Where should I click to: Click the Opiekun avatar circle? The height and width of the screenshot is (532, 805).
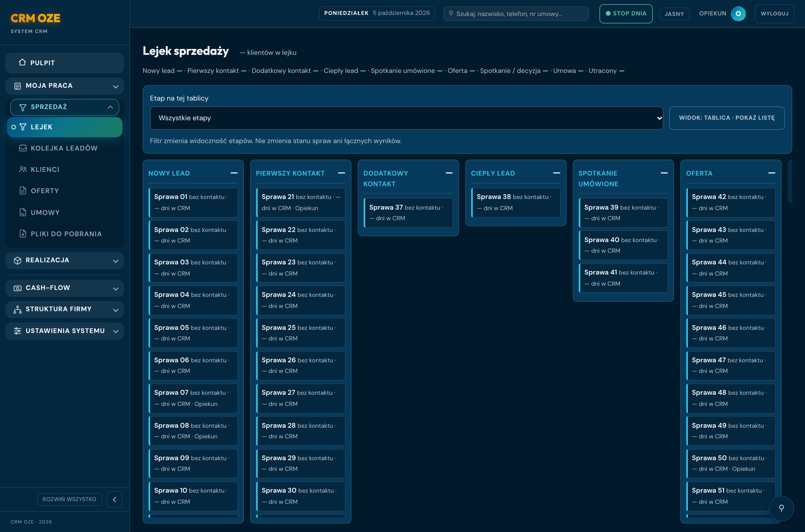(x=738, y=14)
